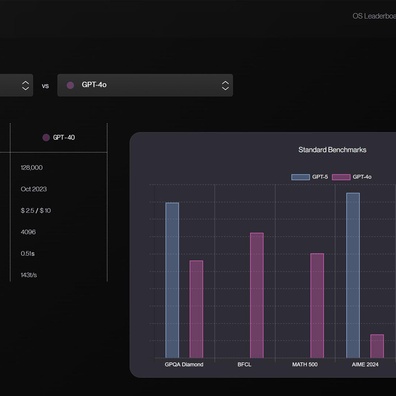Click the GPT-5 bar for AIME 2024
Screen dimensions: 396x396
click(353, 275)
